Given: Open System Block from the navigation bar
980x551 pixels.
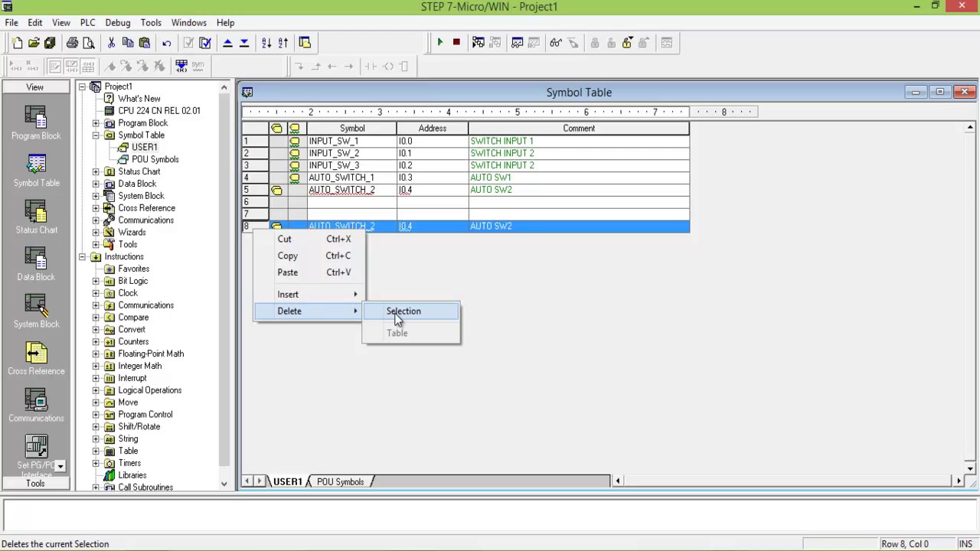Looking at the screenshot, I should click(36, 311).
